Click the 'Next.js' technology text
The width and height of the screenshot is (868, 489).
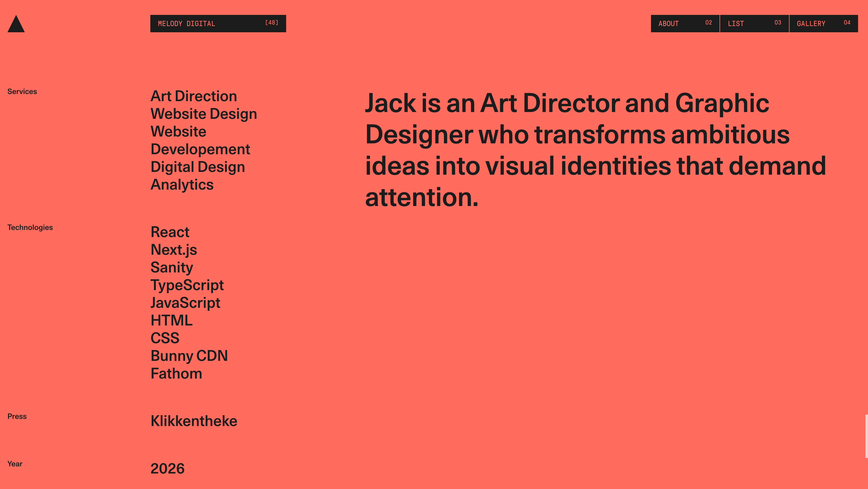coord(174,250)
